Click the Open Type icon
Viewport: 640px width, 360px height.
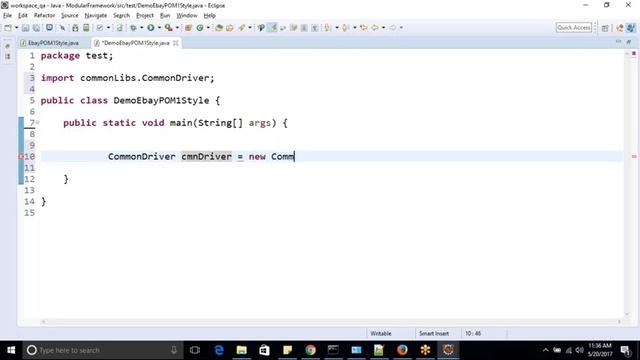click(219, 28)
